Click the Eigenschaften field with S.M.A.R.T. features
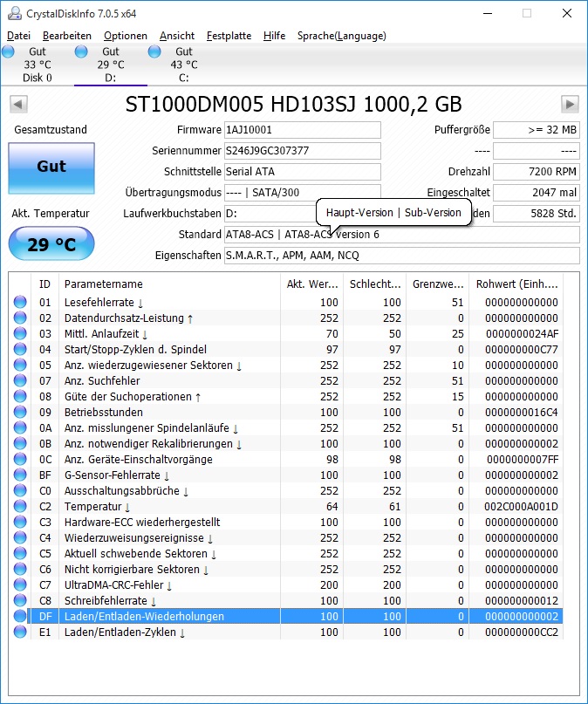The height and width of the screenshot is (704, 588). click(401, 256)
